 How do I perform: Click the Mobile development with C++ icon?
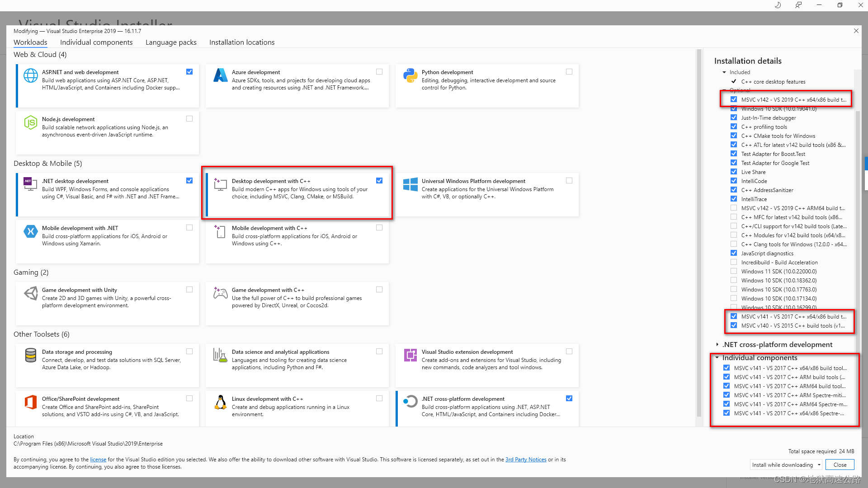(x=220, y=231)
